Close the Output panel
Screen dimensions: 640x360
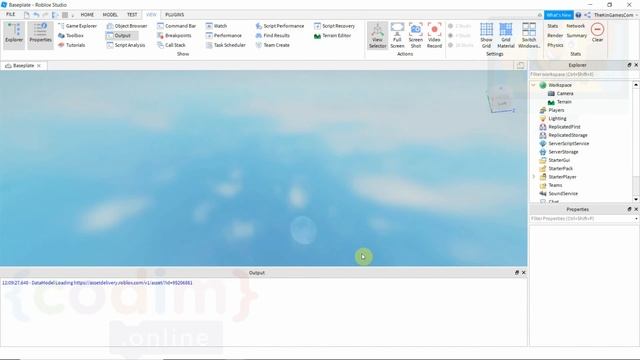(524, 273)
